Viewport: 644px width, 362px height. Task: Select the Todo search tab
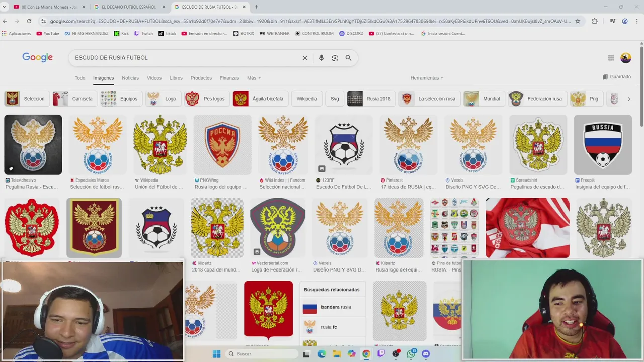coord(80,78)
